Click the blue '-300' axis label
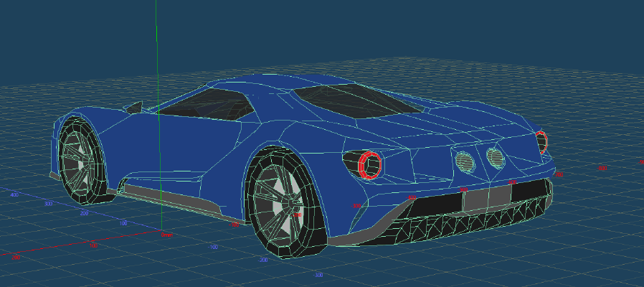Viewport: 644px width, 287px height. point(318,275)
